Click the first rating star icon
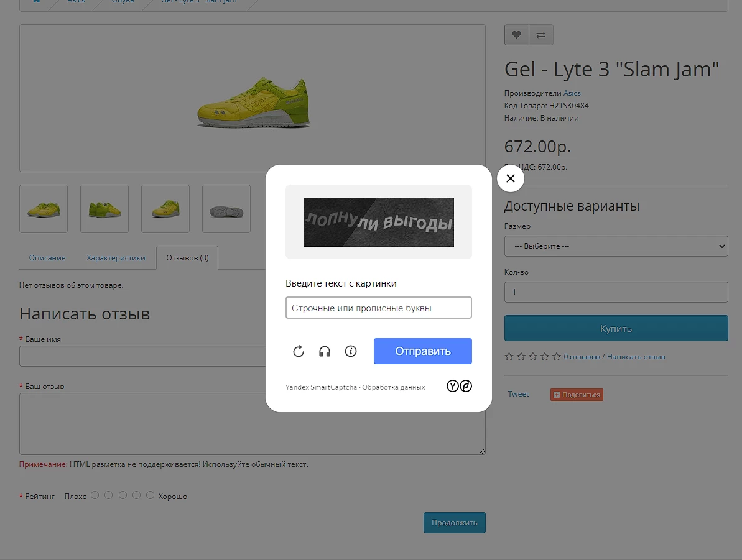 tap(509, 356)
